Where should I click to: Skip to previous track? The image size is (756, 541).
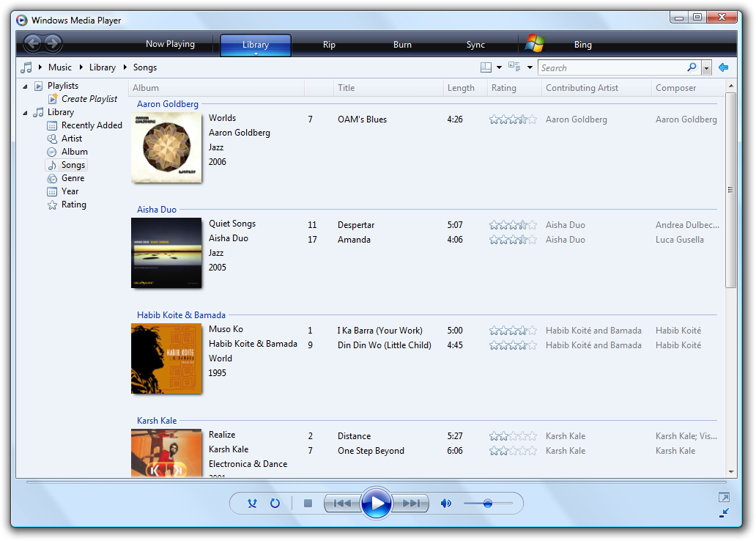pyautogui.click(x=342, y=504)
